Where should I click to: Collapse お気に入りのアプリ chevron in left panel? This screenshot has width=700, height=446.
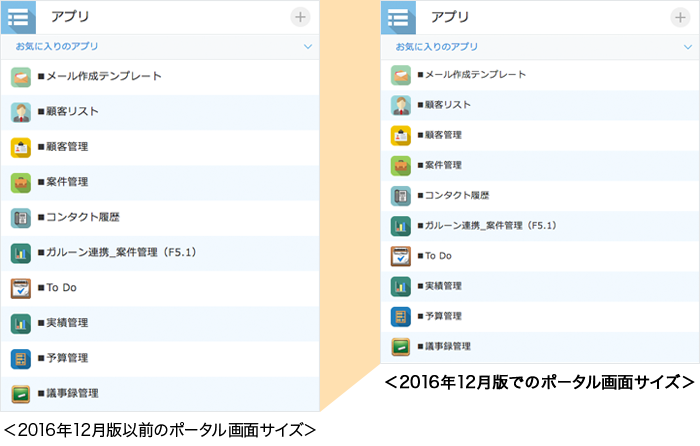click(x=307, y=47)
